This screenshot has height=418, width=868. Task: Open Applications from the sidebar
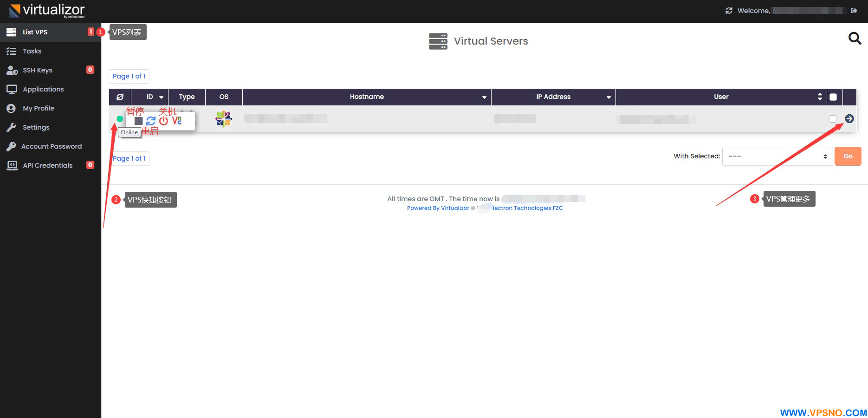(x=51, y=89)
